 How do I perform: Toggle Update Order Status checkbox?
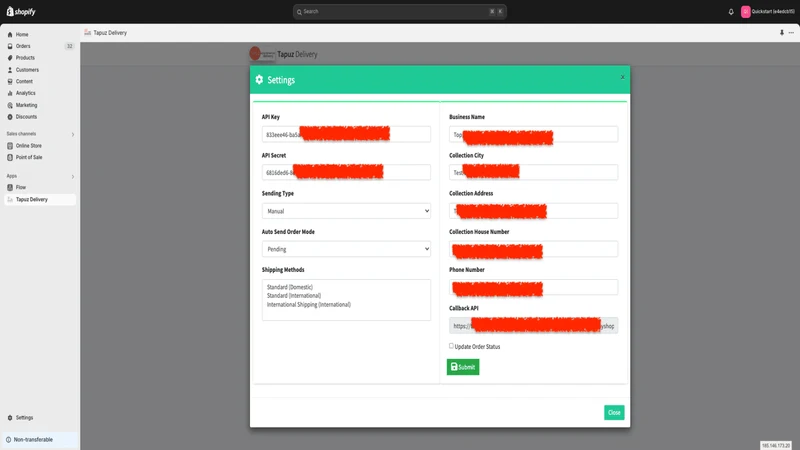451,346
